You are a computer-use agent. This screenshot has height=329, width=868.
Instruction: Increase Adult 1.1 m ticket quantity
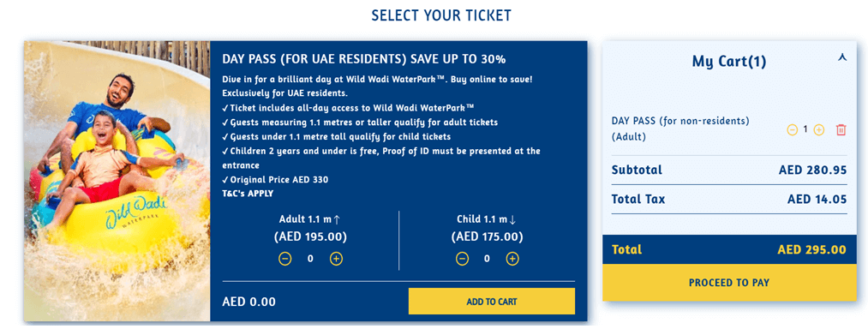[336, 258]
